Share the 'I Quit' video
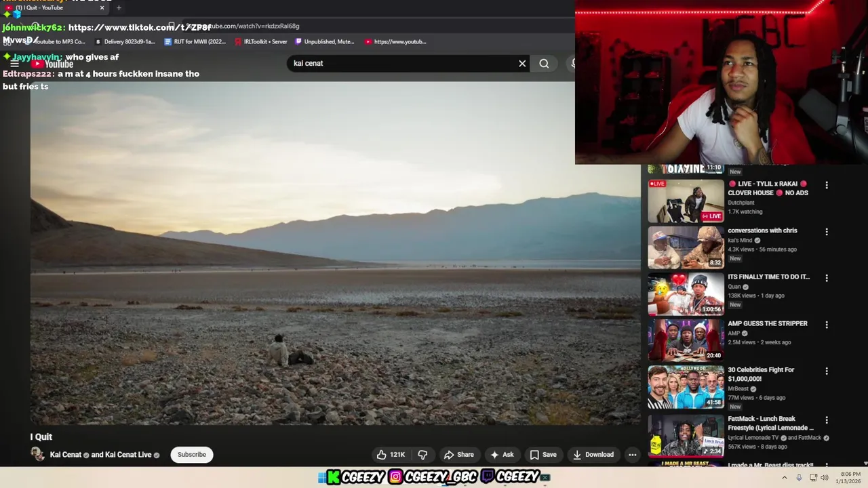Viewport: 868px width, 488px height. point(459,455)
